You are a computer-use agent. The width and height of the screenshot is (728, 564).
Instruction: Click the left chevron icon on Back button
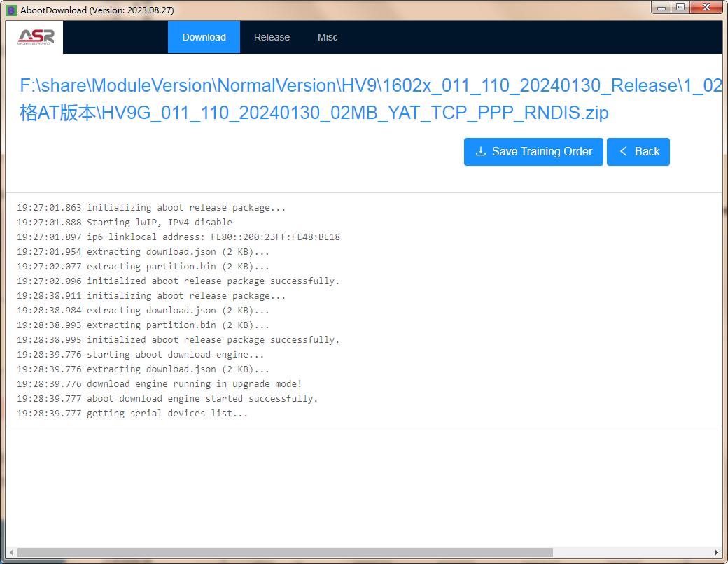coord(623,152)
